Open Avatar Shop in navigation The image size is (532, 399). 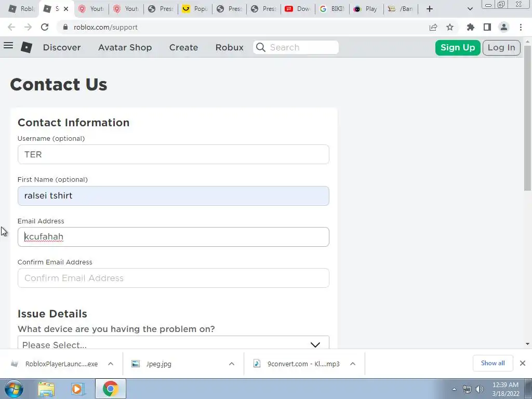(x=125, y=47)
